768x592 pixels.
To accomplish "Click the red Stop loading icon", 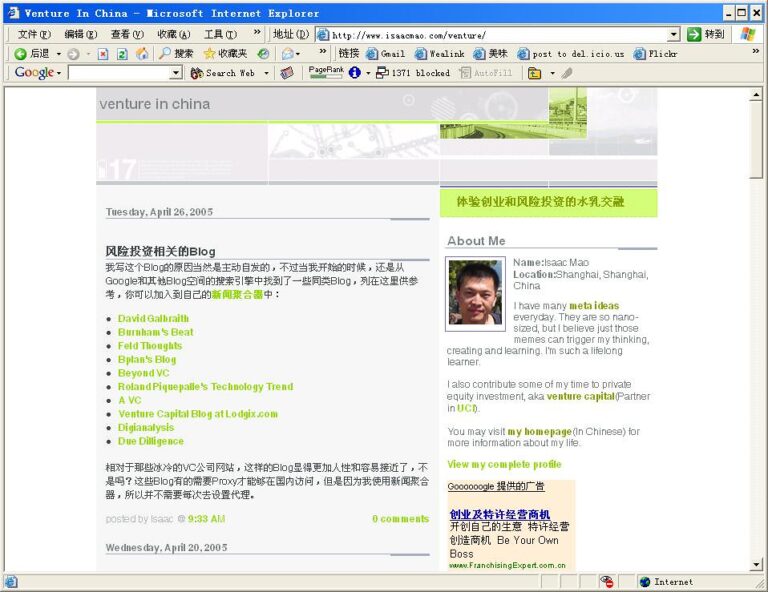I will tap(103, 54).
